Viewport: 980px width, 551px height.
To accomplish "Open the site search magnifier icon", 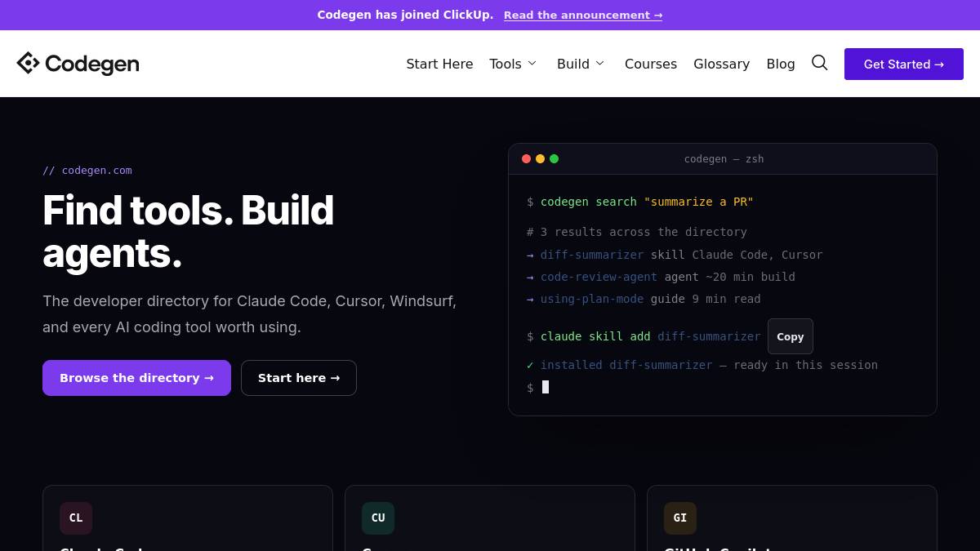I will (x=819, y=63).
